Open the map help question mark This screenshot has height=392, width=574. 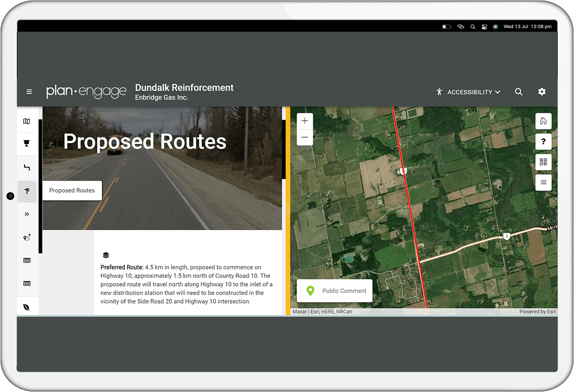pyautogui.click(x=543, y=141)
